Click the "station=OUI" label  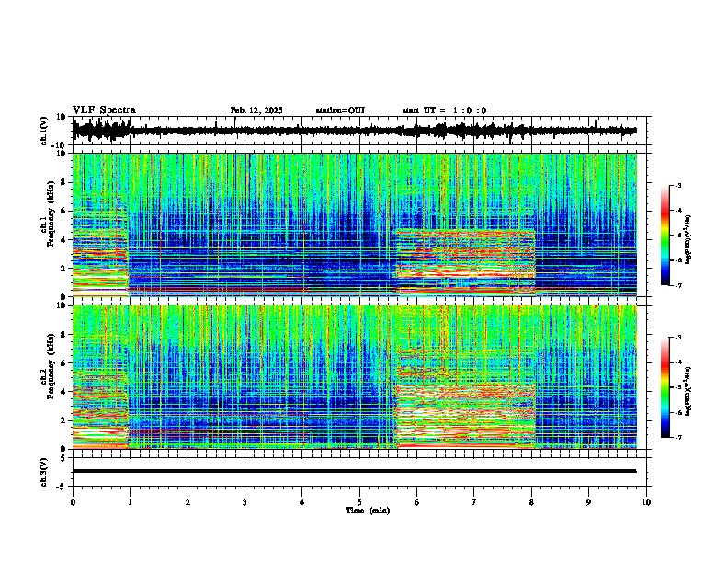point(340,110)
